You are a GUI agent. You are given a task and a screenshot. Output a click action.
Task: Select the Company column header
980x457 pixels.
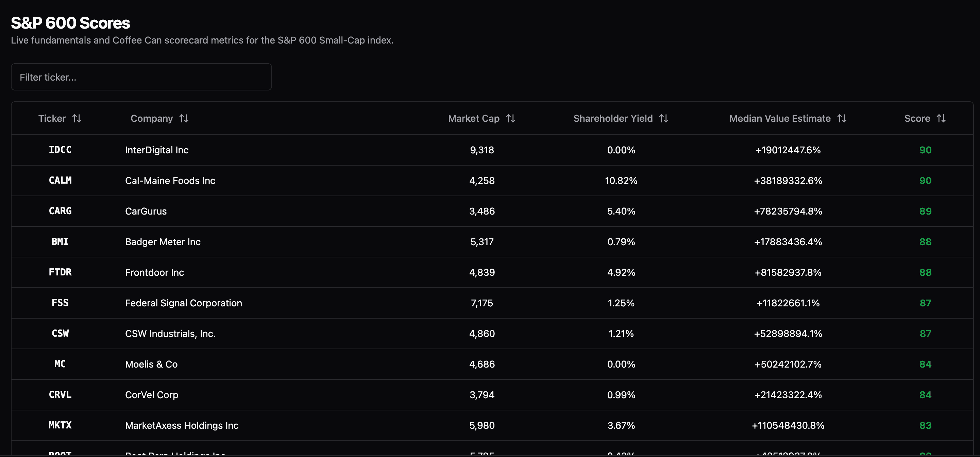pos(151,118)
